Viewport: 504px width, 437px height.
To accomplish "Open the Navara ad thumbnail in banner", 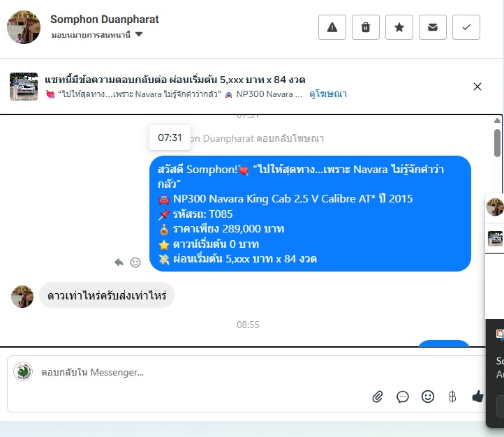I will tap(24, 87).
